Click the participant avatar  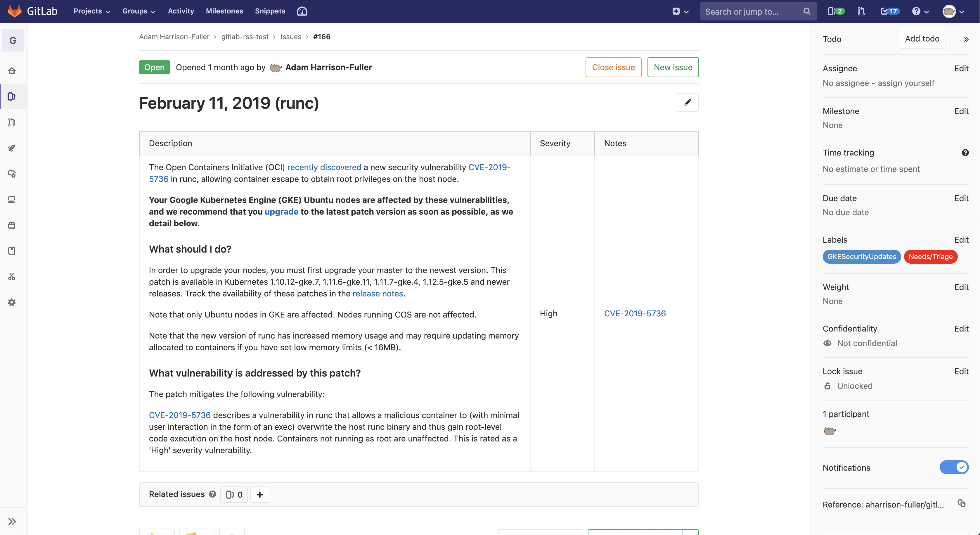pyautogui.click(x=829, y=431)
